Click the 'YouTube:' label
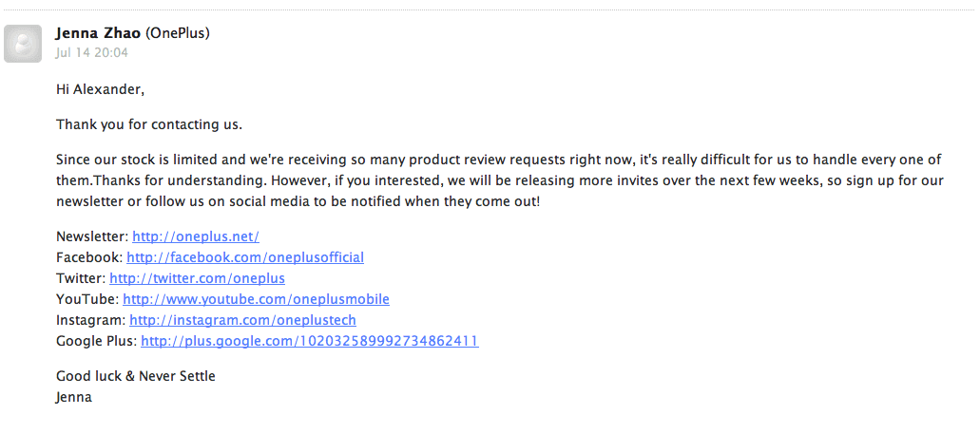Image resolution: width=980 pixels, height=434 pixels. point(87,299)
